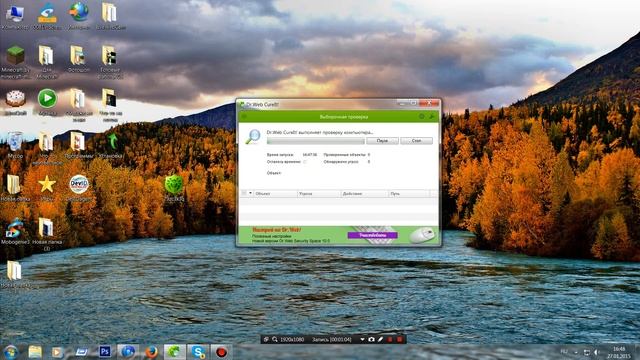
Task: Select the green arrow Установка desktop icon
Action: pos(111,145)
